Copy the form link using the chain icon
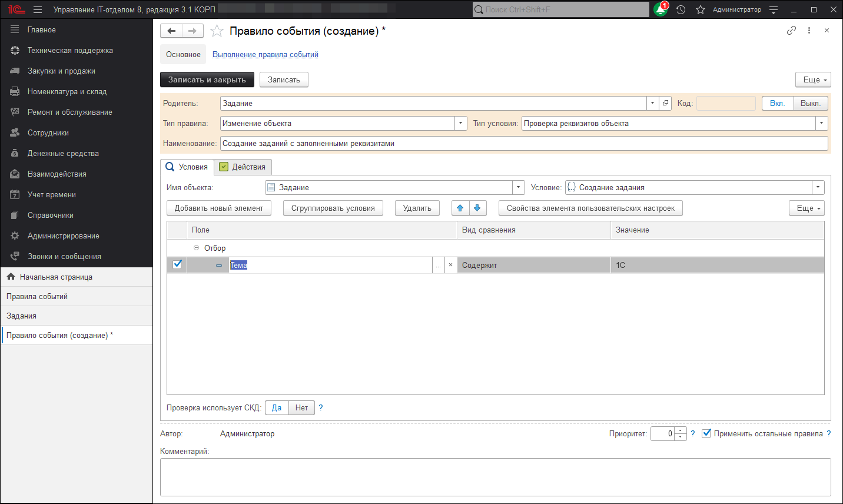Screen dimensions: 843x504 click(791, 30)
